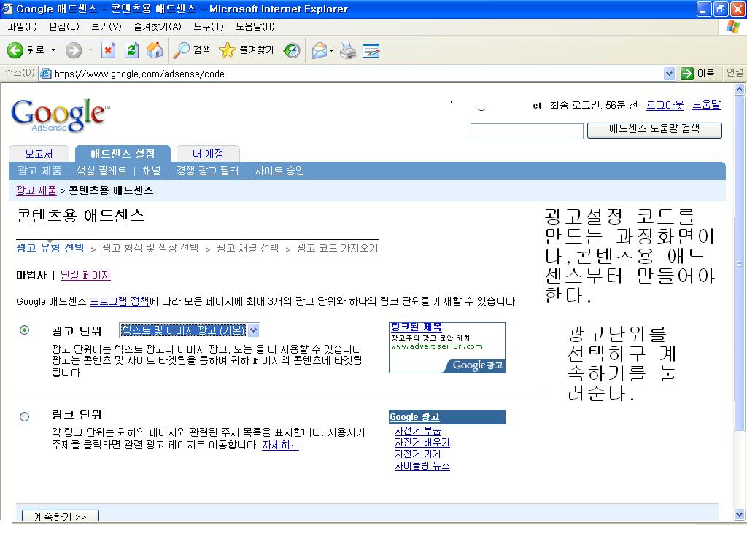The image size is (747, 560).
Task: Open the 도구(T) menu
Action: coord(208,27)
